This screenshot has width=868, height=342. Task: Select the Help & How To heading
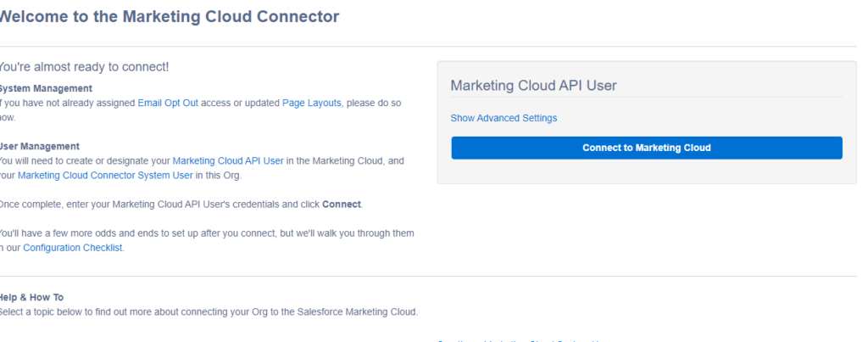coord(31,297)
